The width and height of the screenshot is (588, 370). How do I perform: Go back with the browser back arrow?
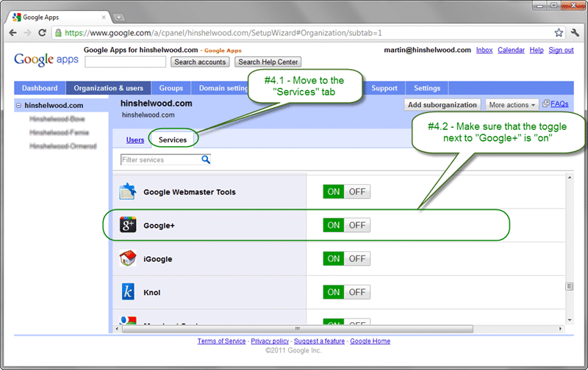[x=12, y=33]
